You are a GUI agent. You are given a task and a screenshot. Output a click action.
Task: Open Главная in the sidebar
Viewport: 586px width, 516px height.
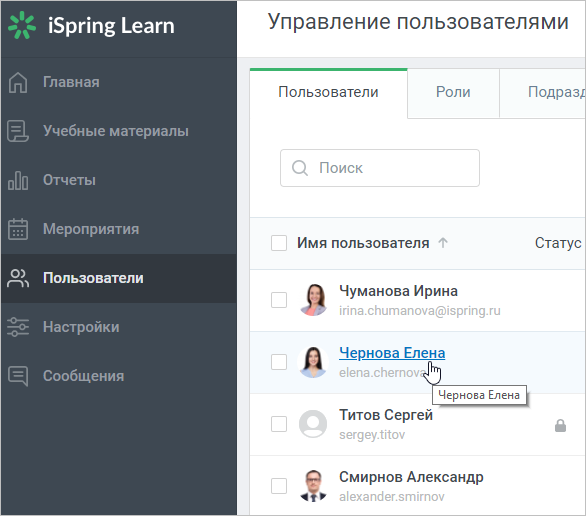119,82
